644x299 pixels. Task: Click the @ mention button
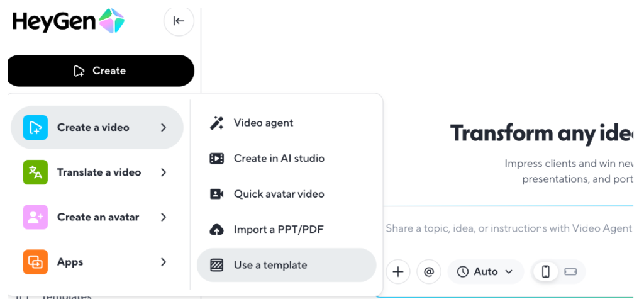click(x=429, y=272)
